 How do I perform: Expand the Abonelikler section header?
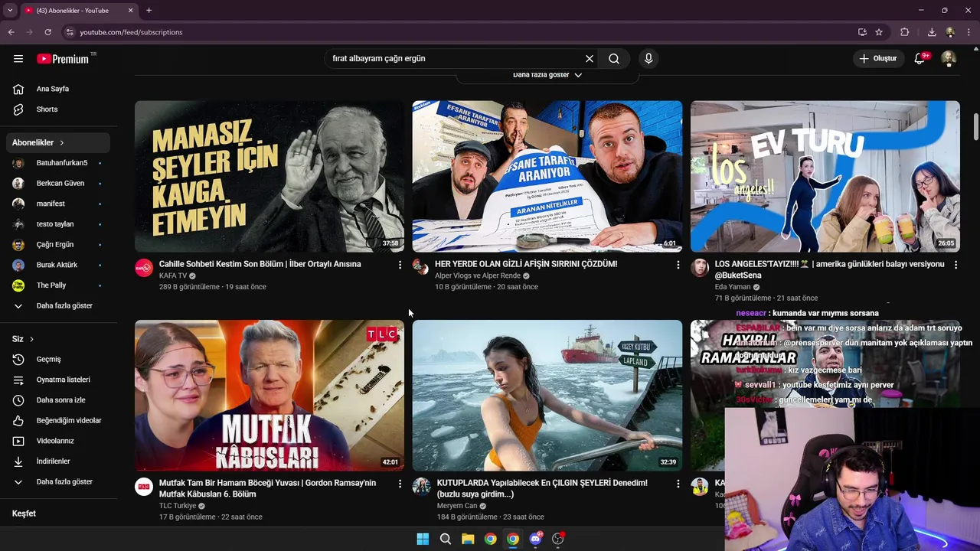click(60, 142)
